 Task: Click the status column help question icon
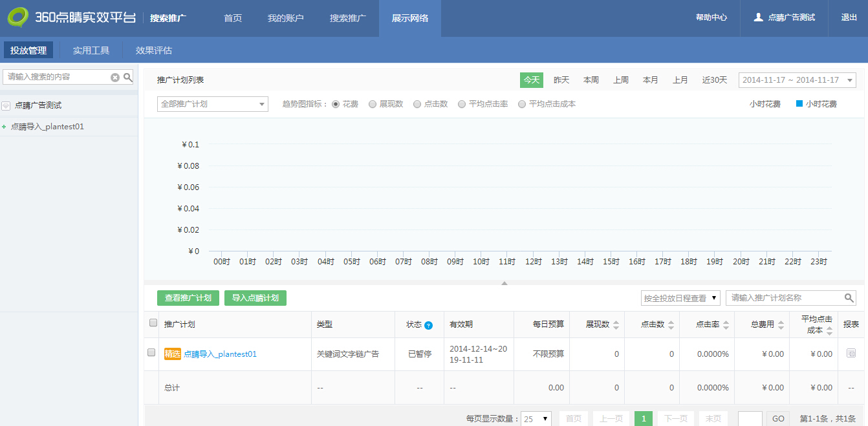pos(428,325)
